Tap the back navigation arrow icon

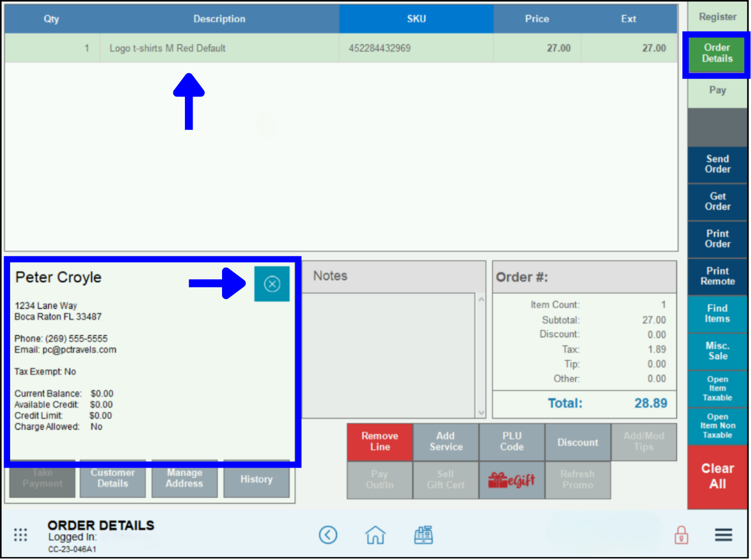pos(328,535)
